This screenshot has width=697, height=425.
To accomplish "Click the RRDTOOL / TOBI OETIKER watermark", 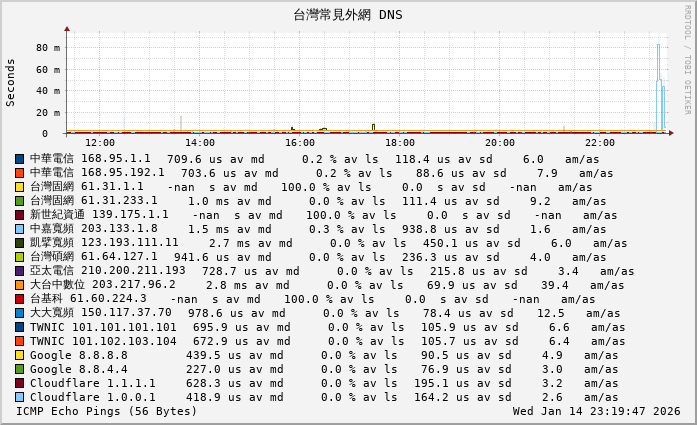I will (x=688, y=58).
